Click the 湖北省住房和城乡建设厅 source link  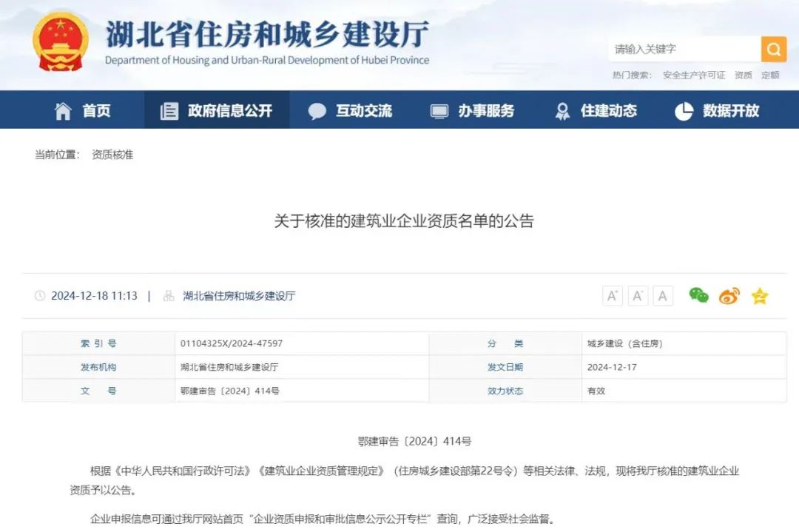239,296
